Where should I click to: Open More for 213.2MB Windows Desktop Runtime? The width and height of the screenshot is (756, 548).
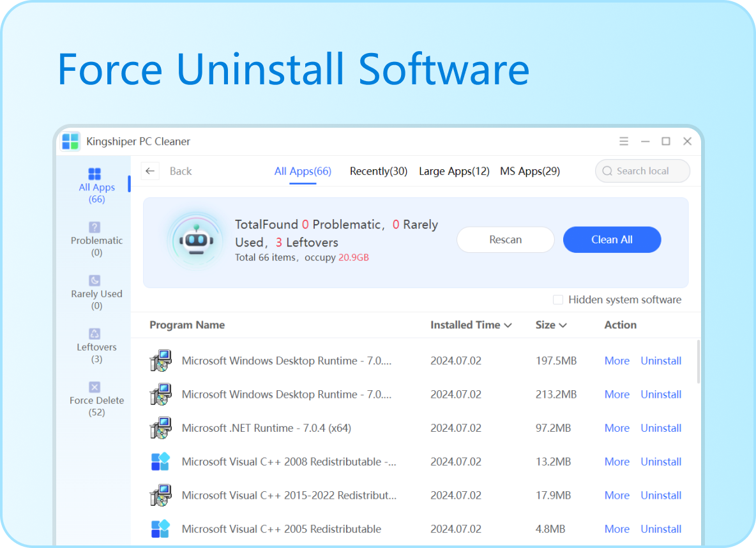(617, 395)
